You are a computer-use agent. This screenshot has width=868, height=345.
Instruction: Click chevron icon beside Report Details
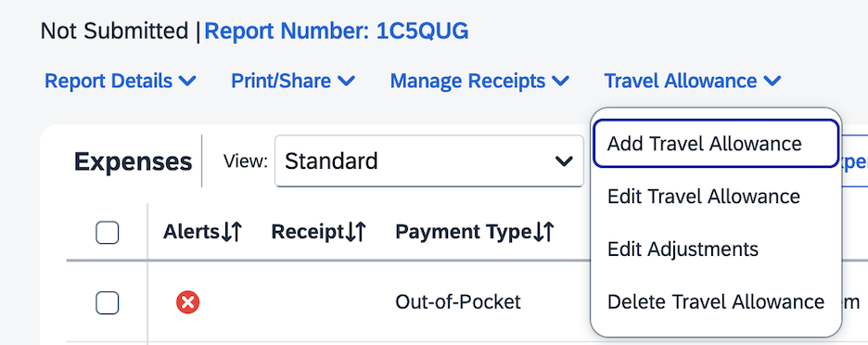(x=187, y=82)
